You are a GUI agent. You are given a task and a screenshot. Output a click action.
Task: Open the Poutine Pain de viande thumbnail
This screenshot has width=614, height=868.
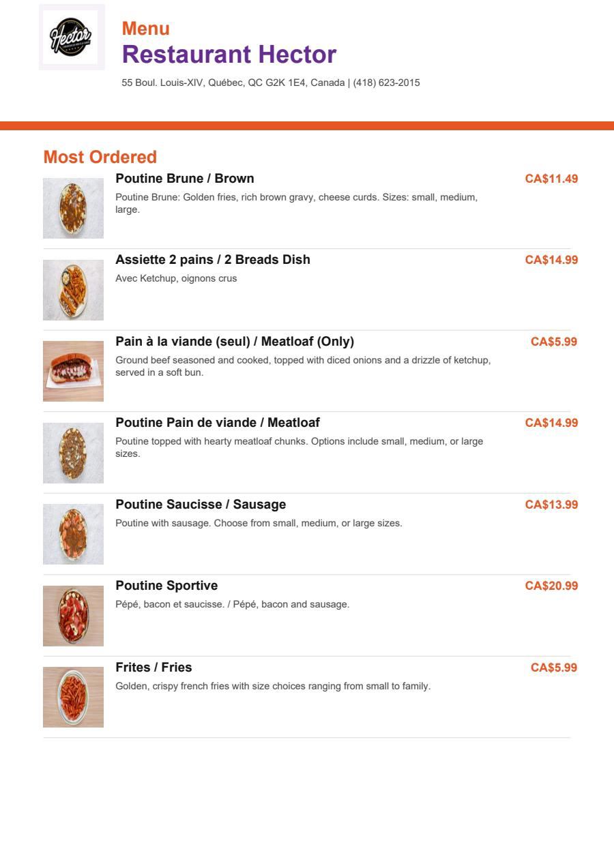coord(73,453)
